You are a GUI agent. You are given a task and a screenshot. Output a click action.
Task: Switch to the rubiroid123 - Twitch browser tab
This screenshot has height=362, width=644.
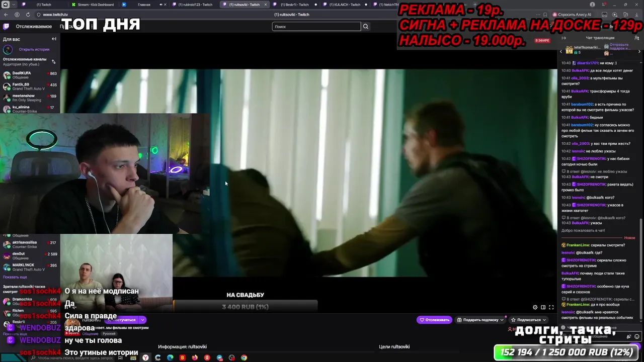coord(195,5)
